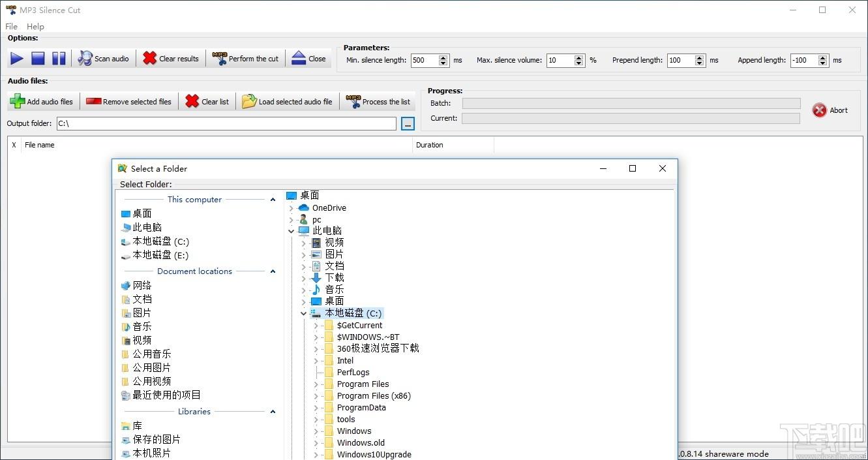The height and width of the screenshot is (460, 868).
Task: Expand the Program Files folder node
Action: point(316,384)
